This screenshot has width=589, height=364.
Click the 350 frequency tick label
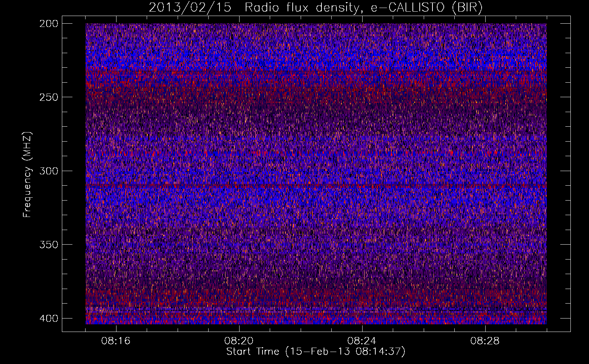(48, 244)
